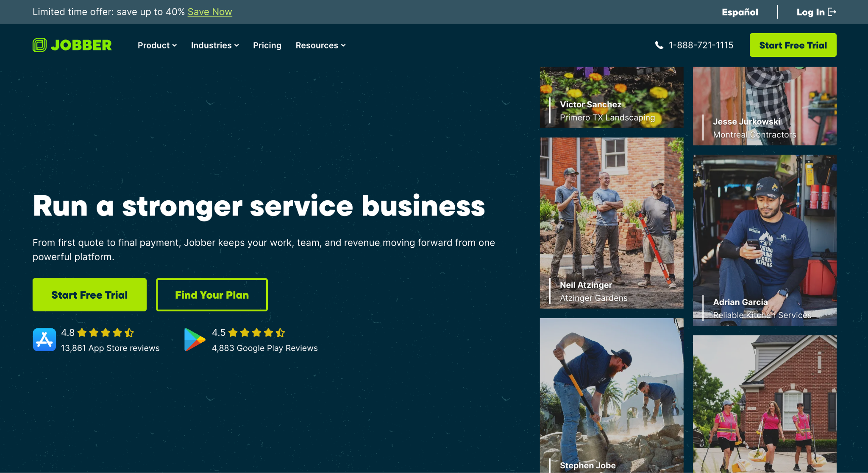Expand the Product dropdown menu

coord(157,45)
